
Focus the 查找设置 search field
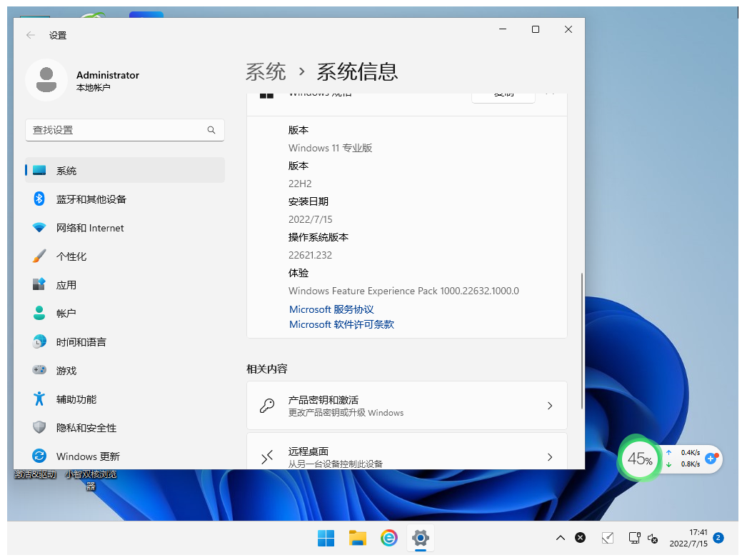(125, 130)
